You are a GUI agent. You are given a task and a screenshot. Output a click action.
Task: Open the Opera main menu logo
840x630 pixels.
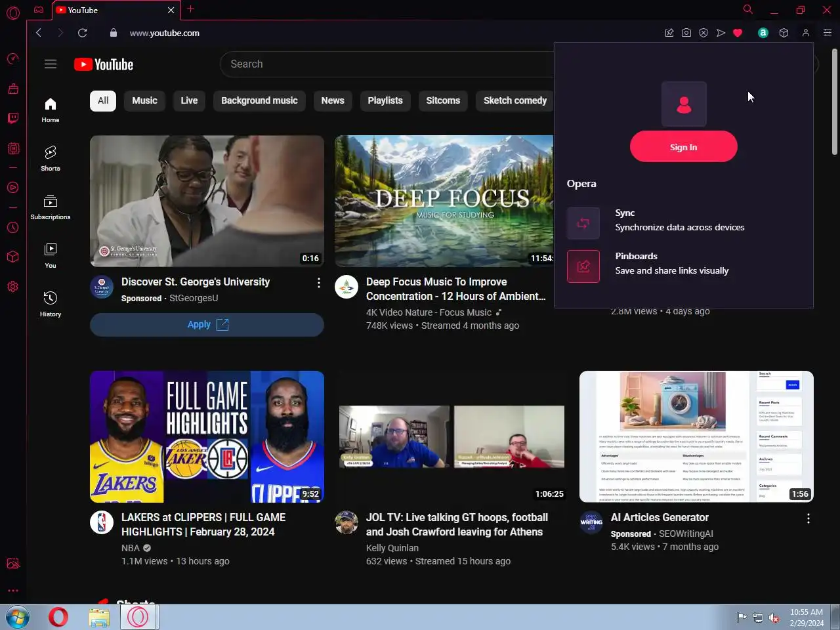coord(13,12)
